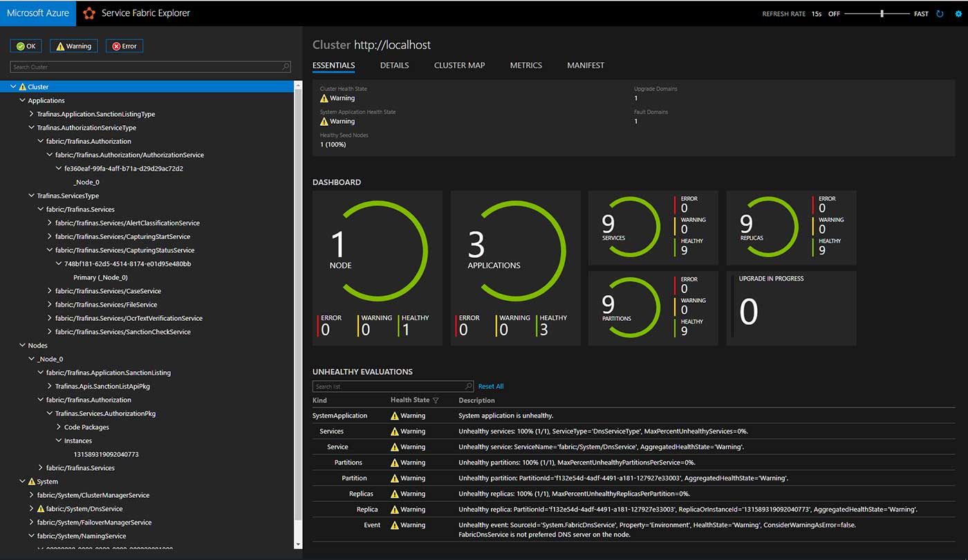Click the Reset All link
Viewport: 968px width, 560px height.
(x=491, y=386)
